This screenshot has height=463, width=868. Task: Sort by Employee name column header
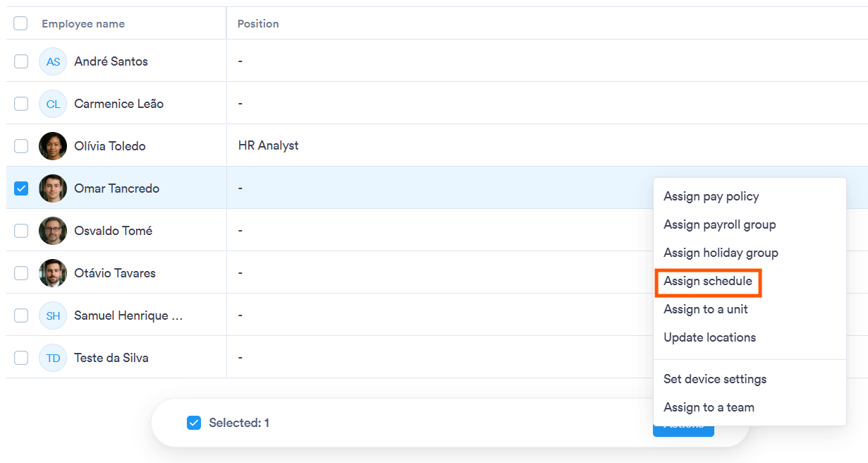coord(83,24)
